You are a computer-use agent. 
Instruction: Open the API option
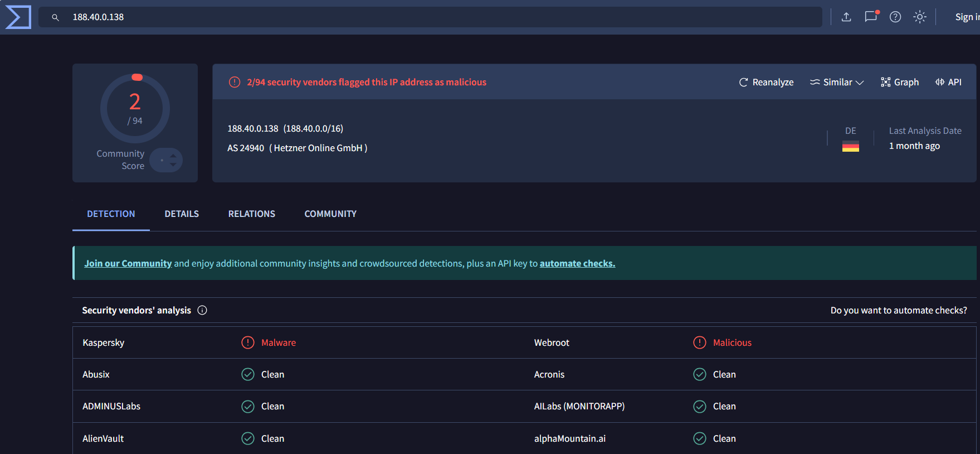(x=948, y=82)
